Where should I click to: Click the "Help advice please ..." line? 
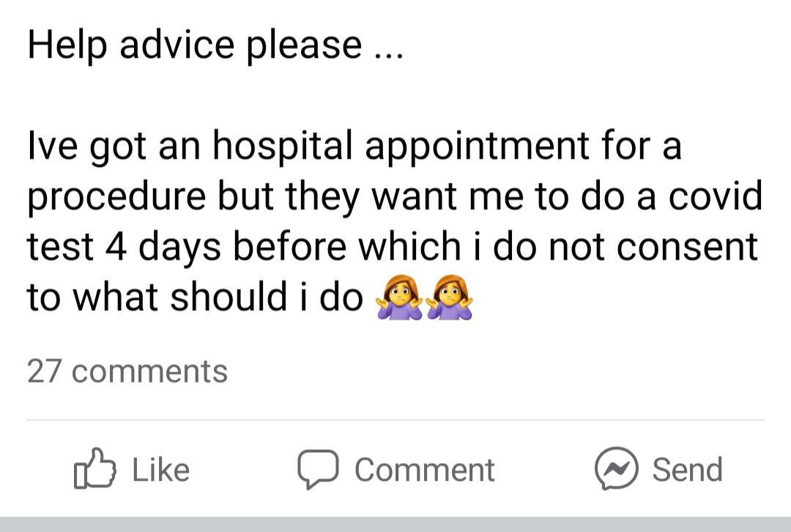coord(215,45)
